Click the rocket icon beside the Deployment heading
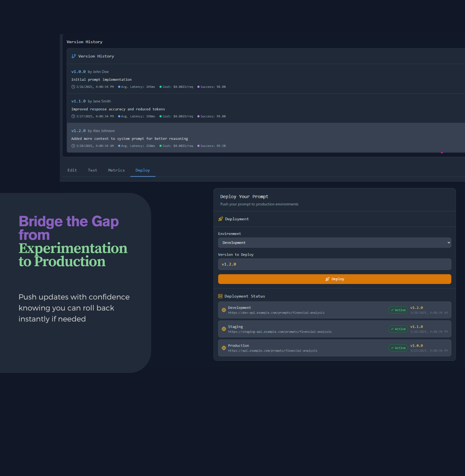This screenshot has height=476, width=465. click(x=220, y=219)
